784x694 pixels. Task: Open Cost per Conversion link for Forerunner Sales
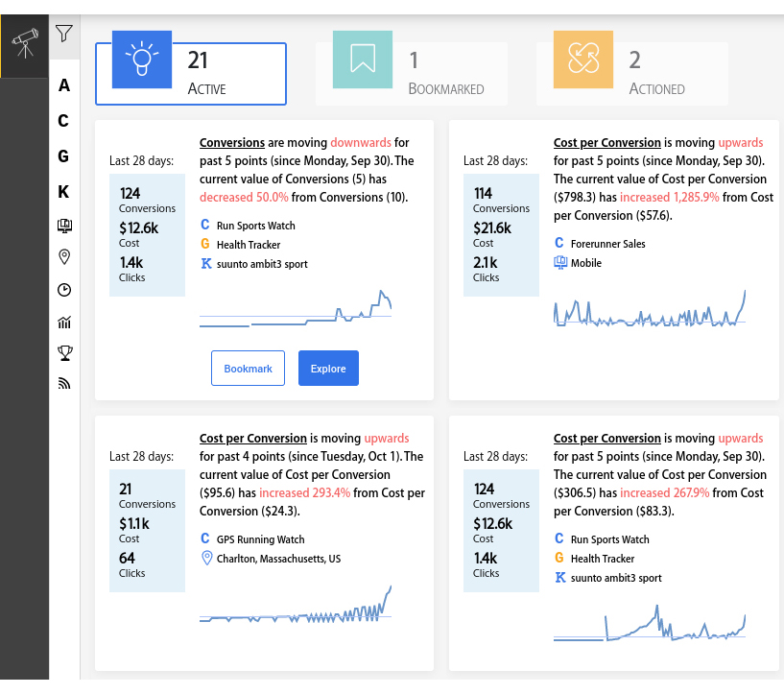coord(607,142)
